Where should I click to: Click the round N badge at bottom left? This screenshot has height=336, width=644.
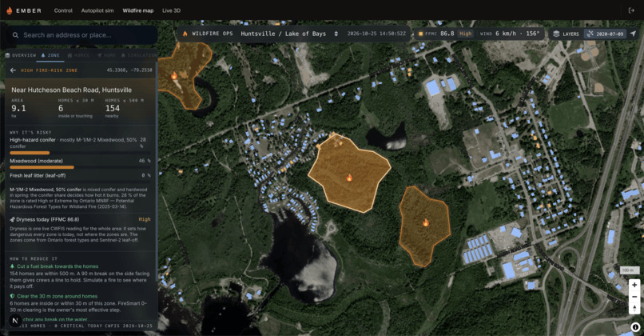[15, 321]
